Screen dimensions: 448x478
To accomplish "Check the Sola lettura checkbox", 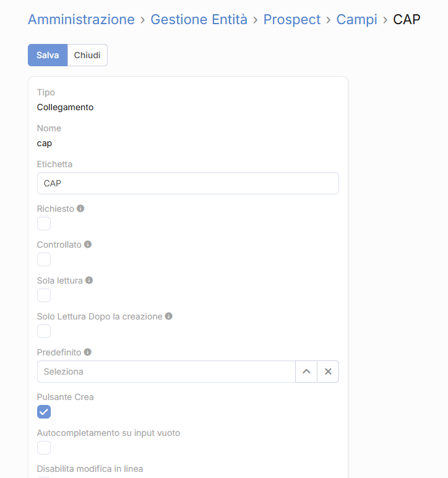I will point(44,295).
